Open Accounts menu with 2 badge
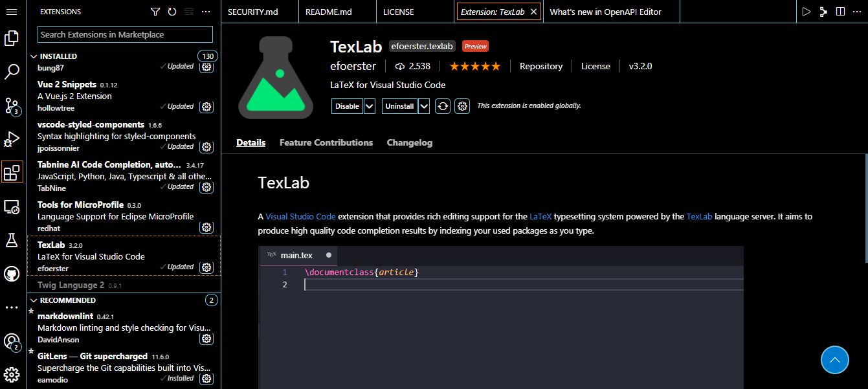Viewport: 868px width, 389px height. click(12, 341)
